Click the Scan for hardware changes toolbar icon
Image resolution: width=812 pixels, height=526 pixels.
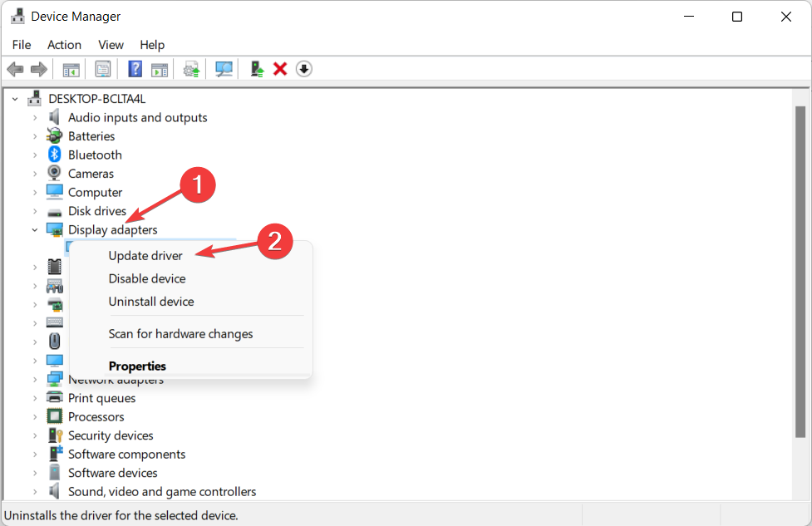point(224,69)
